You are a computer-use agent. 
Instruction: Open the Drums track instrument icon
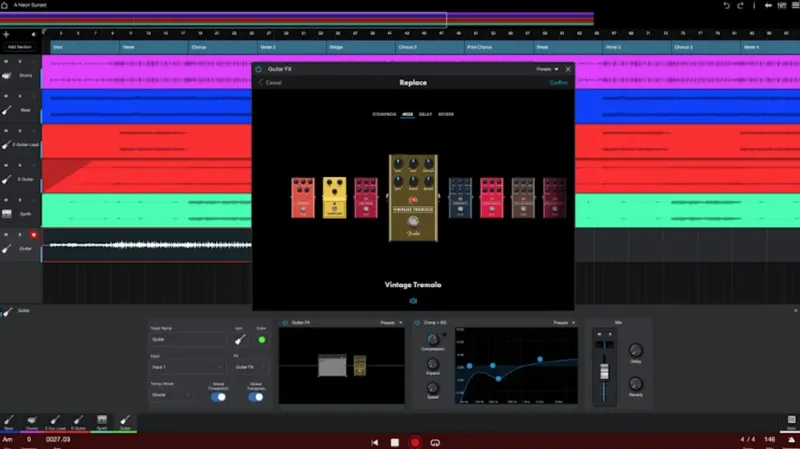click(x=6, y=76)
